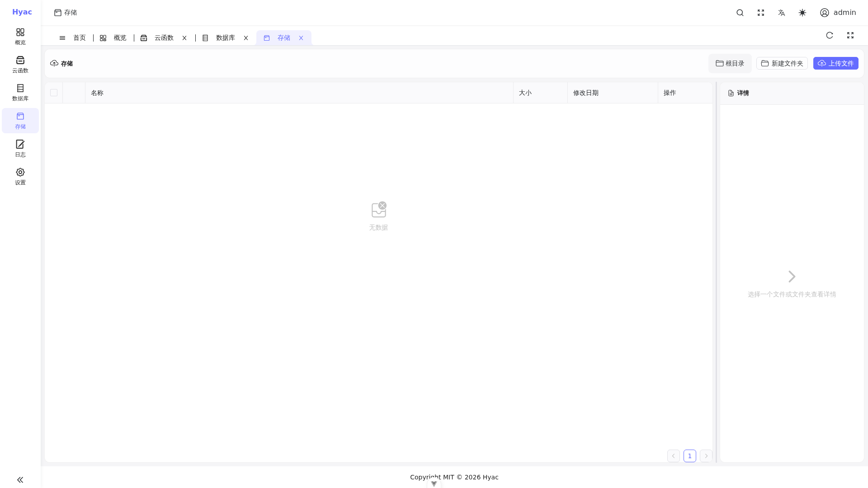Image resolution: width=868 pixels, height=488 pixels.
Task: Click the 详情 panel header icon
Action: (x=731, y=93)
